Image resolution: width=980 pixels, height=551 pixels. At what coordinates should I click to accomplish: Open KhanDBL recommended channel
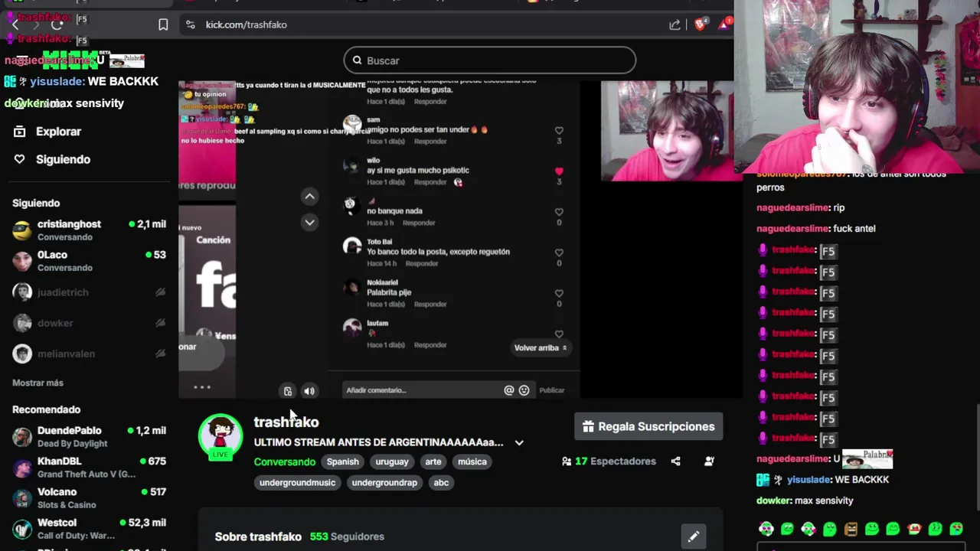[89, 467]
